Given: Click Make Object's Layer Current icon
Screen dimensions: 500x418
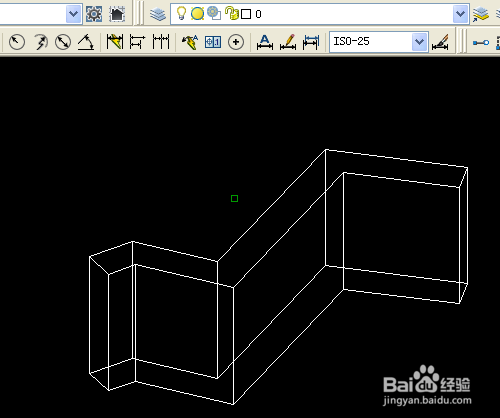Looking at the screenshot, I should [x=480, y=14].
